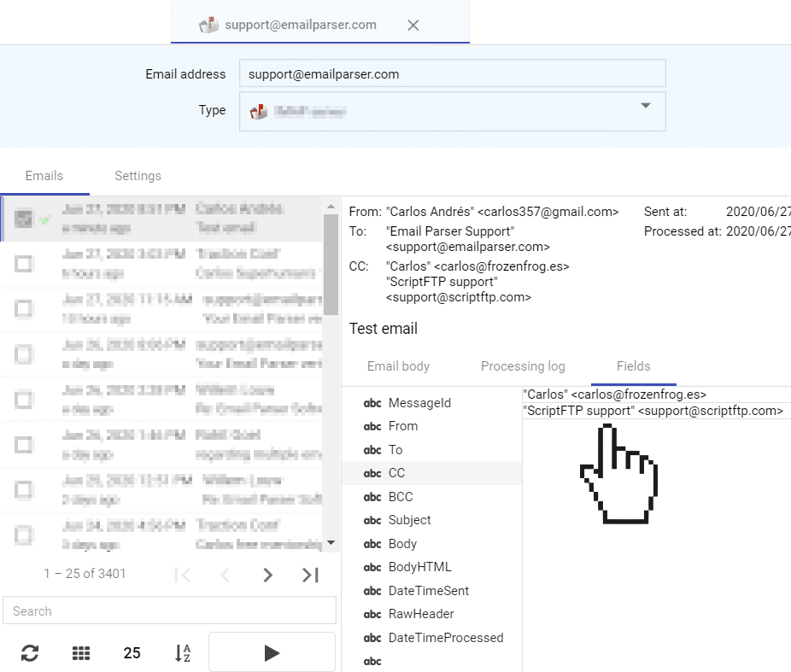Click the play button to process emails
The width and height of the screenshot is (791, 672).
click(272, 652)
